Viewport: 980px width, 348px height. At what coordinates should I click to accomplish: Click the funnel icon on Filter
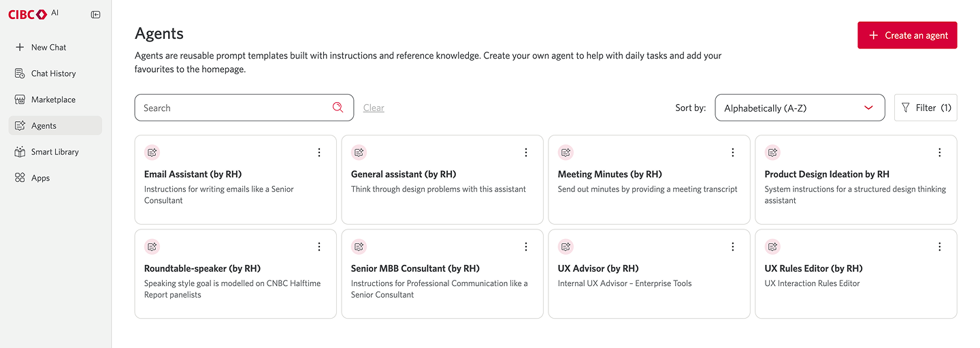click(x=905, y=108)
